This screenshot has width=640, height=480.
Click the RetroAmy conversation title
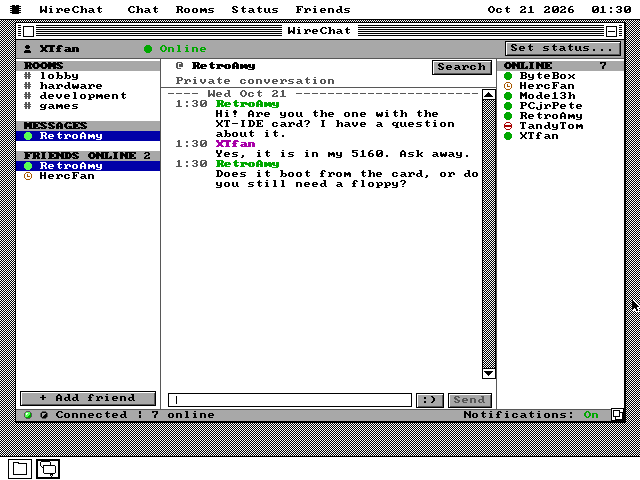(223, 66)
